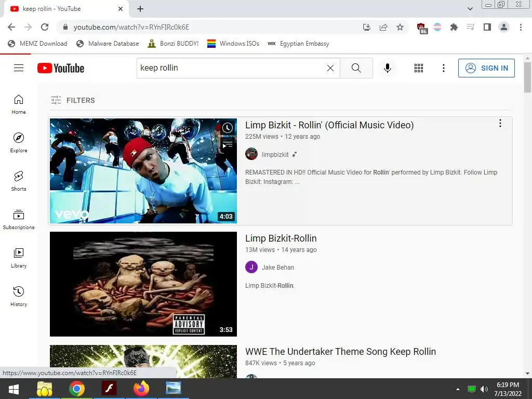Add official Rollin' video to queue

(228, 145)
